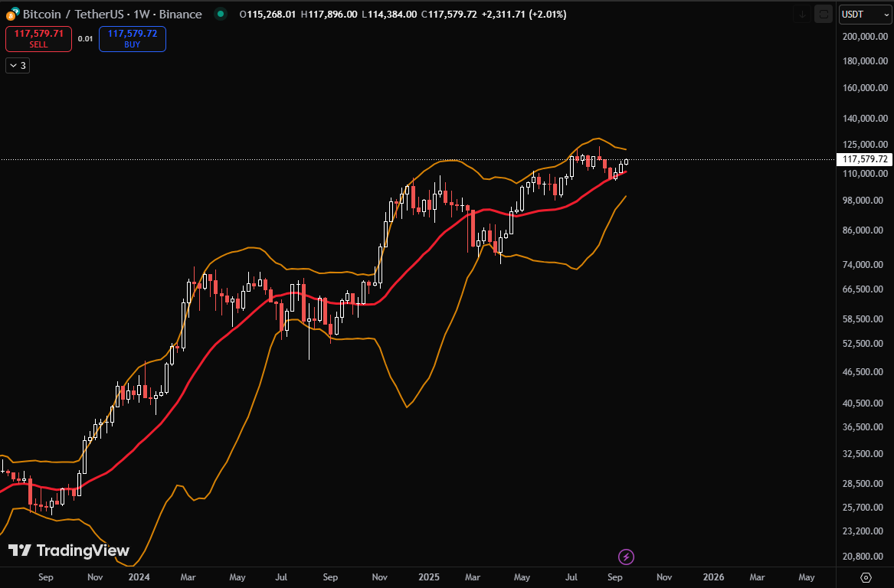The width and height of the screenshot is (894, 588).
Task: Click the low value L114,384.00
Action: (x=389, y=15)
